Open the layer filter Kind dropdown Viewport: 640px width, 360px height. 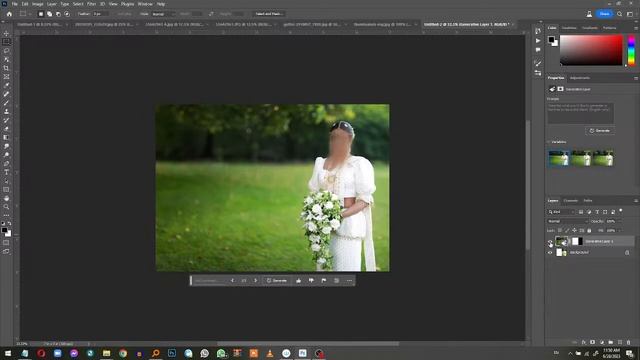561,212
